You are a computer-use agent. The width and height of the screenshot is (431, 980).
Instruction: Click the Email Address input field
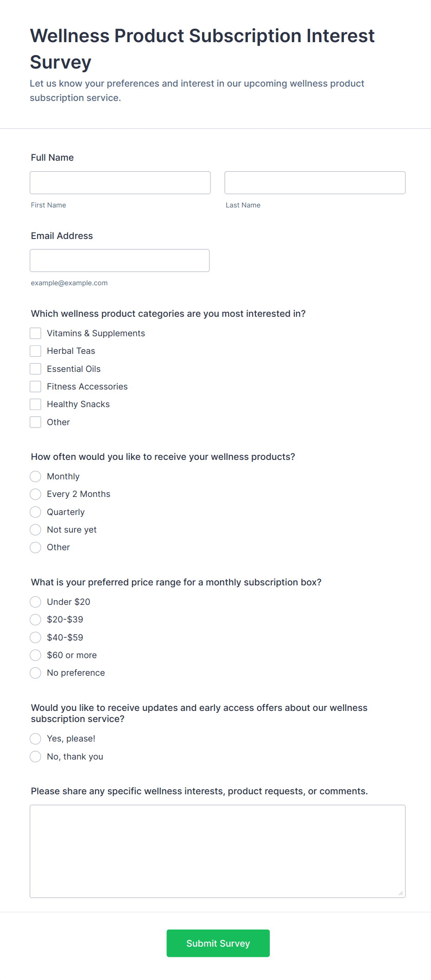120,260
